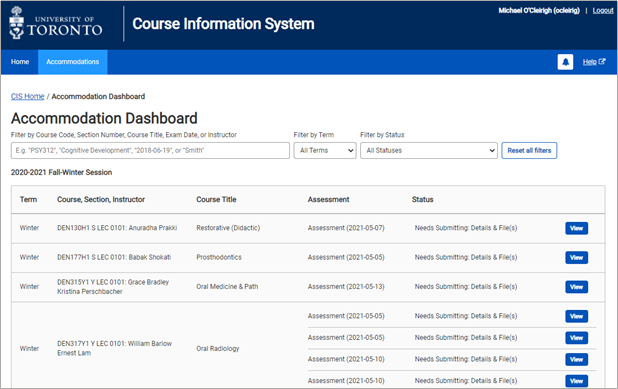Viewport: 618px width, 389px height.
Task: Follow the CIS Home breadcrumb link
Action: coord(28,97)
